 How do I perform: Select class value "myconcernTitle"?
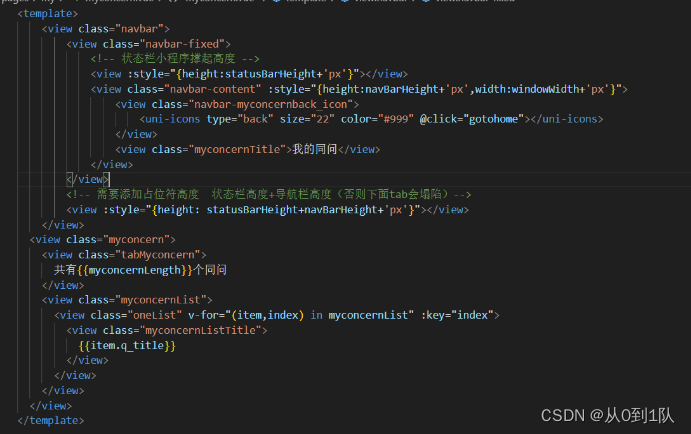click(237, 150)
